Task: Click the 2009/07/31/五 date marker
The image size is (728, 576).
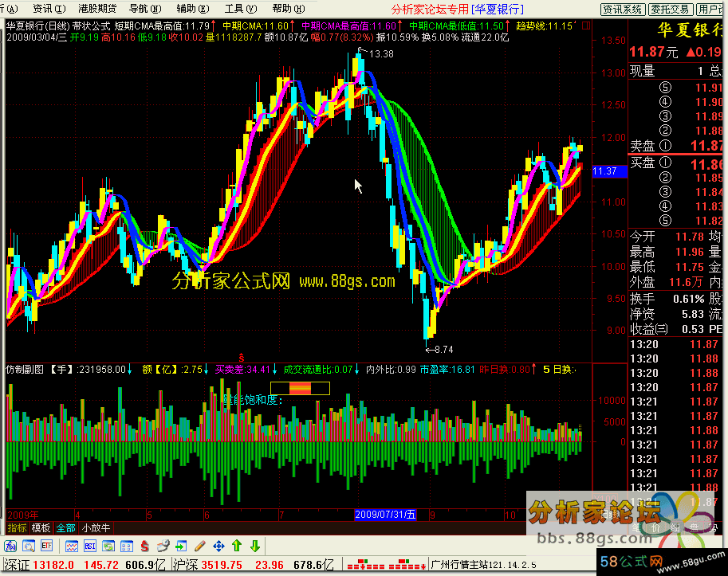Action: [x=385, y=515]
